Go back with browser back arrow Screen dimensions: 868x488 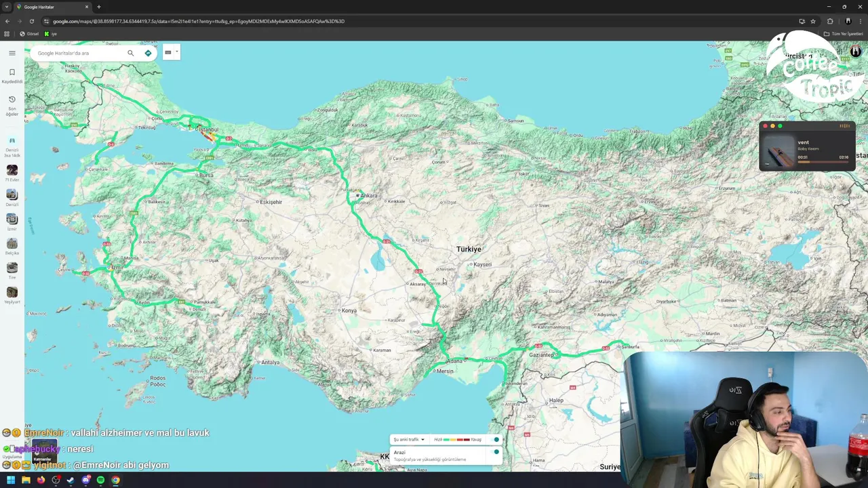(x=7, y=21)
